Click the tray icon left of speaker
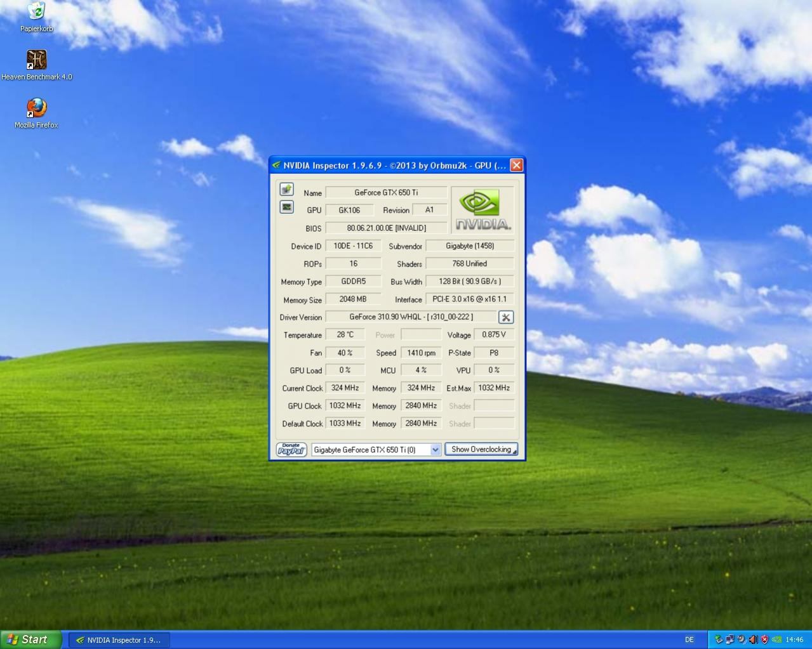812x649 pixels. pos(742,639)
